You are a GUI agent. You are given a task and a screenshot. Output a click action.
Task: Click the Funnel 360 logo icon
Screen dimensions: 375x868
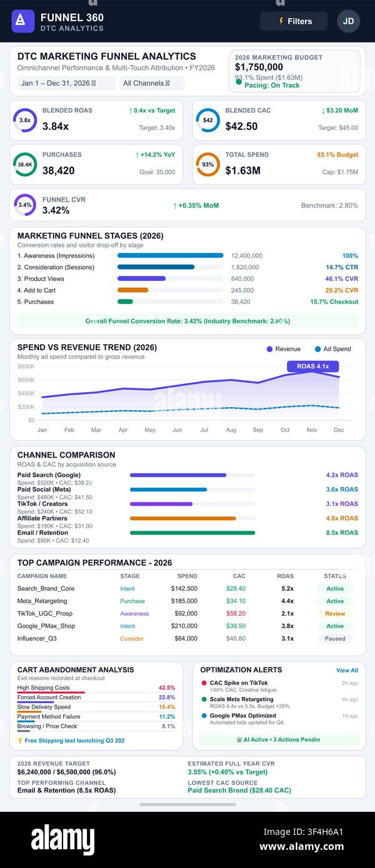(22, 21)
